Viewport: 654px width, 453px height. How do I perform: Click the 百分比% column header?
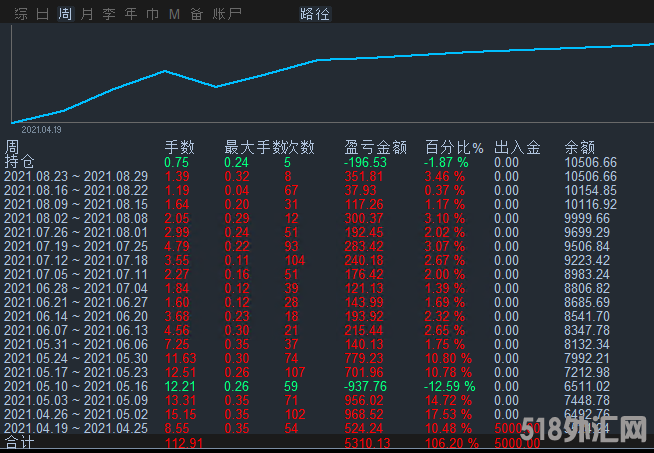pos(454,147)
